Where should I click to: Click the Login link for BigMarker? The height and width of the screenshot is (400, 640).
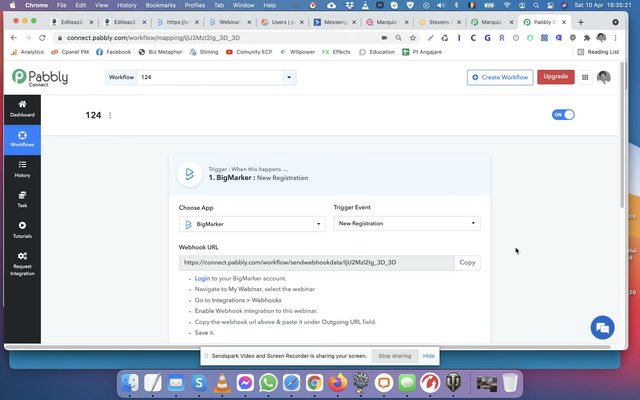202,278
